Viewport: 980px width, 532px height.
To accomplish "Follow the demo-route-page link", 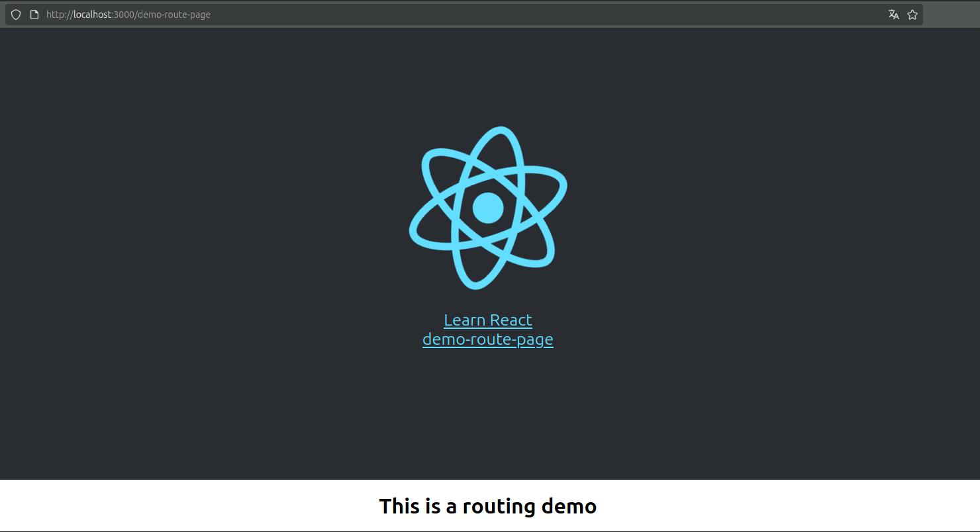I will click(x=488, y=339).
